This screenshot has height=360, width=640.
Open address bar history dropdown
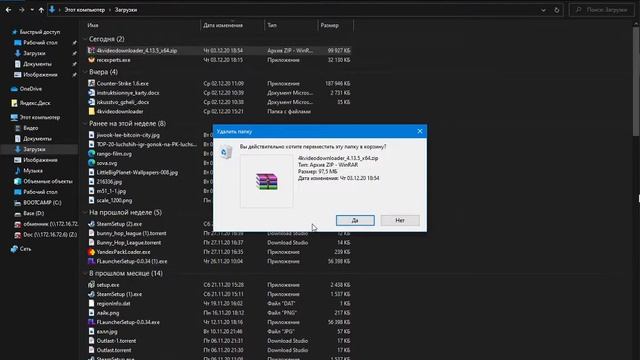click(x=543, y=10)
